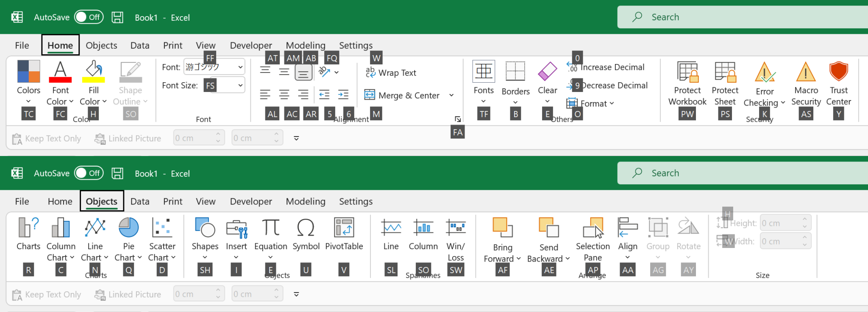Click the Borders grid icon
This screenshot has height=312, width=868.
pyautogui.click(x=515, y=71)
